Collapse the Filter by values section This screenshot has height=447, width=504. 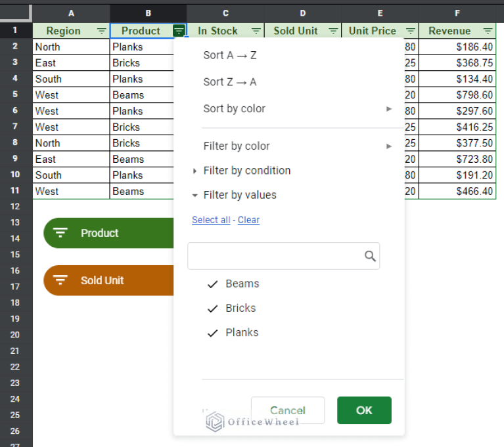pyautogui.click(x=195, y=195)
